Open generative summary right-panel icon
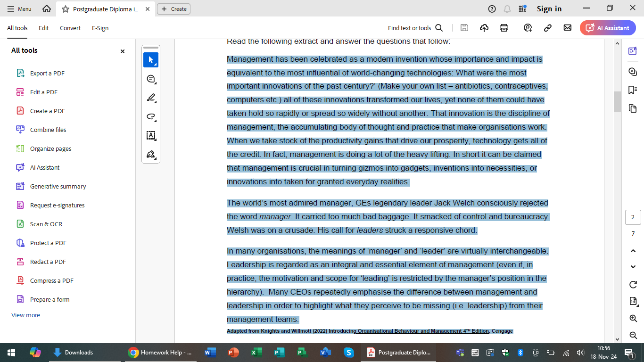This screenshot has width=644, height=362. click(x=633, y=51)
